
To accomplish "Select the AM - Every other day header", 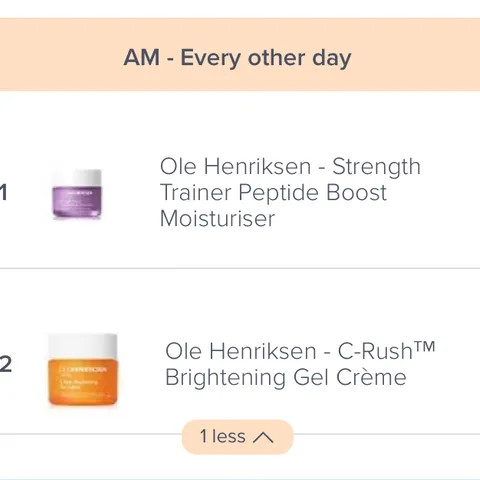I will click(237, 58).
